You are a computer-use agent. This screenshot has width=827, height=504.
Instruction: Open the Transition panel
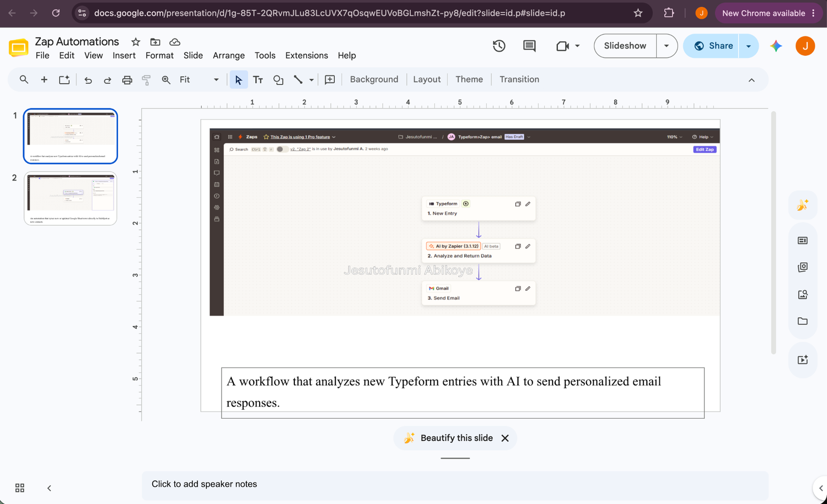tap(519, 79)
